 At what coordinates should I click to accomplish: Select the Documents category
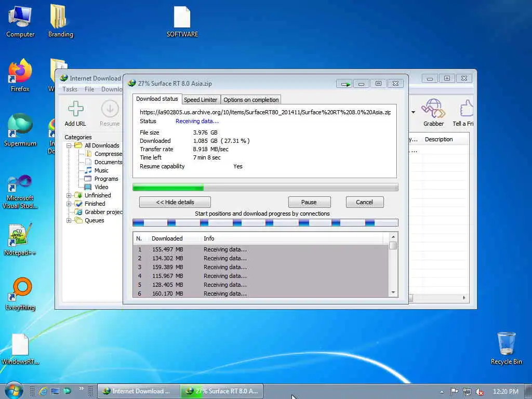pos(104,162)
